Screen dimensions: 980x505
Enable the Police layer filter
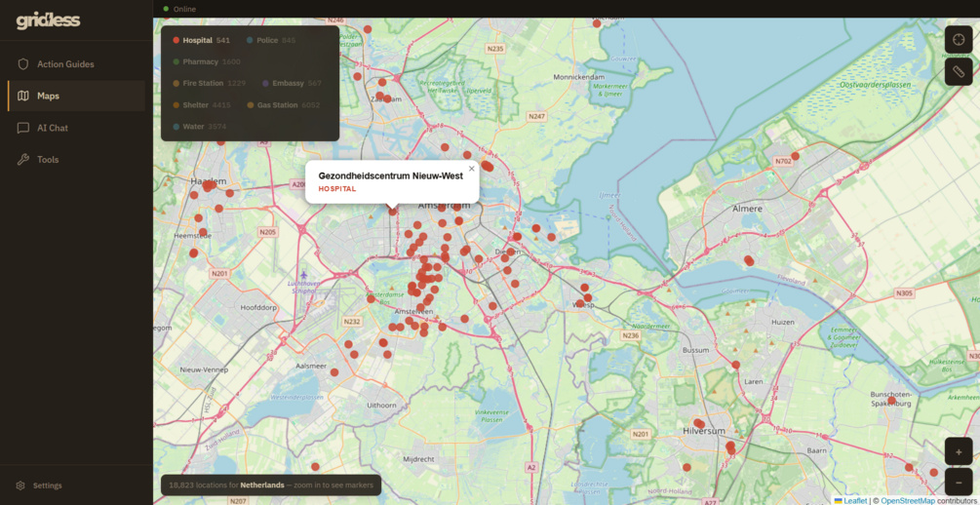tap(271, 40)
